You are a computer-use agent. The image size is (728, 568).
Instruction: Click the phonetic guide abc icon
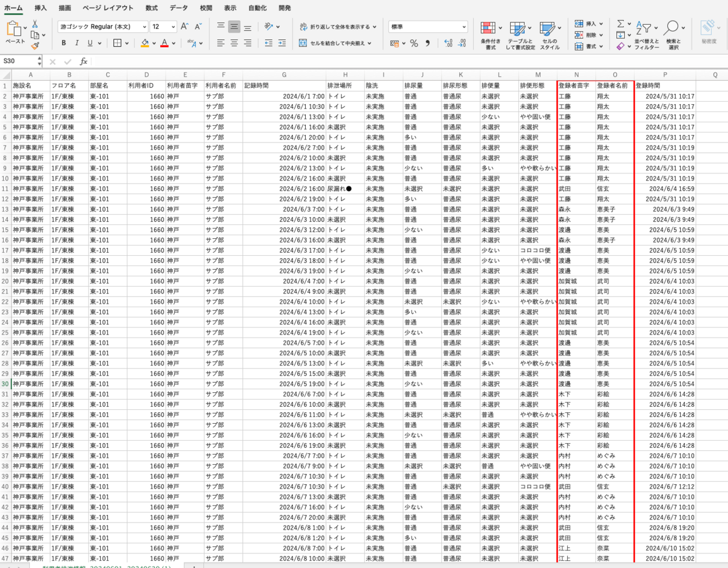pos(192,43)
